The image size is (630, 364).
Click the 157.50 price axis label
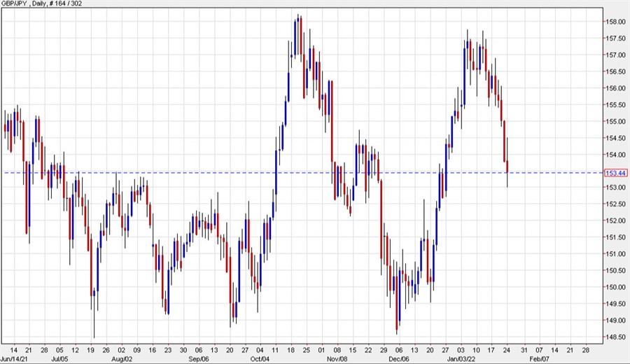(x=615, y=38)
